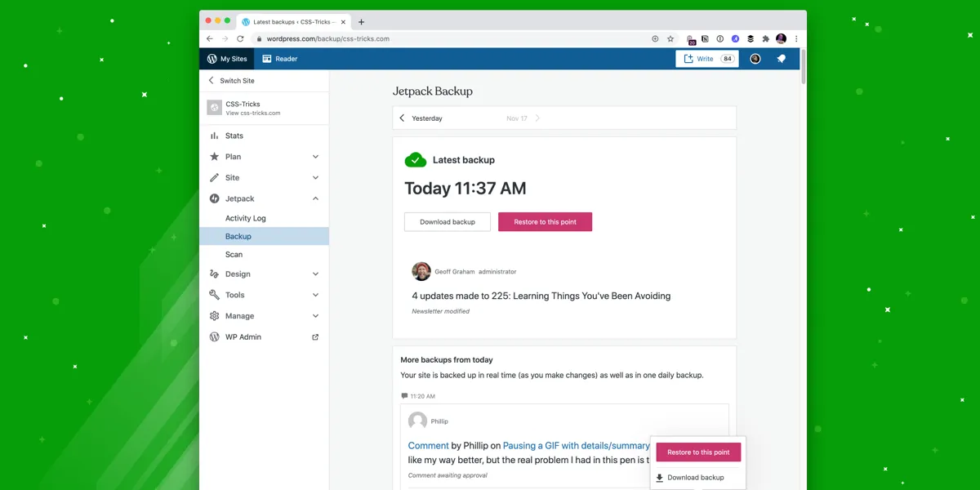Viewport: 980px width, 490px height.
Task: Select Activity Log under Jetpack
Action: 264,218
